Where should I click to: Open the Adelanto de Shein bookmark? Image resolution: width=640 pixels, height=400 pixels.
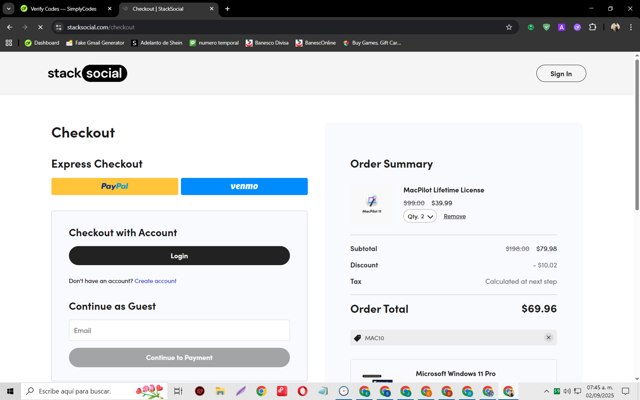[157, 43]
